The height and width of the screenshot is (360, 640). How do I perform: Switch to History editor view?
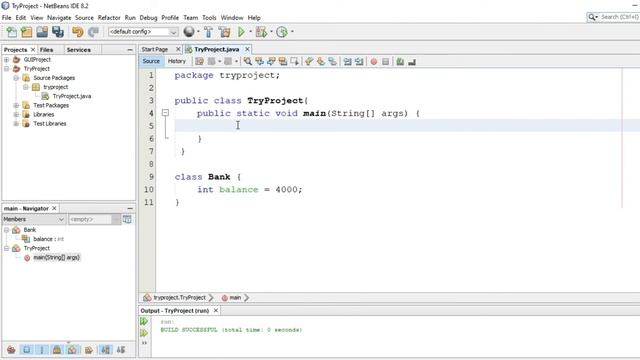177,61
